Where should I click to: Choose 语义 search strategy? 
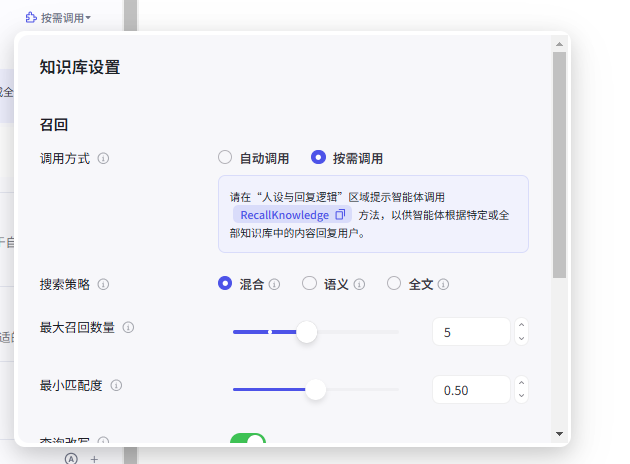[x=309, y=284]
